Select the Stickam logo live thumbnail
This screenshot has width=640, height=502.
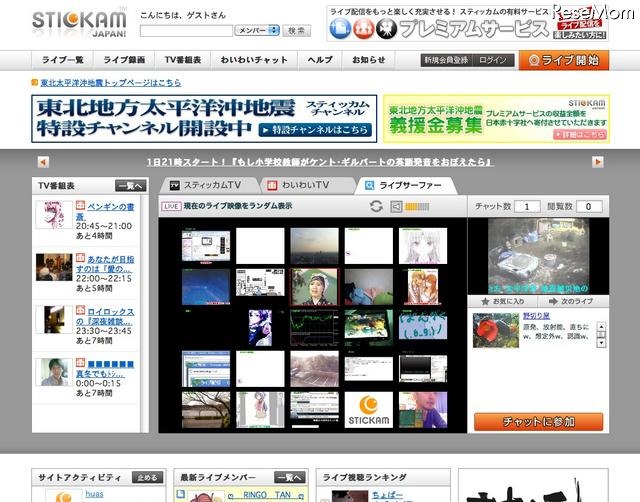(x=369, y=410)
